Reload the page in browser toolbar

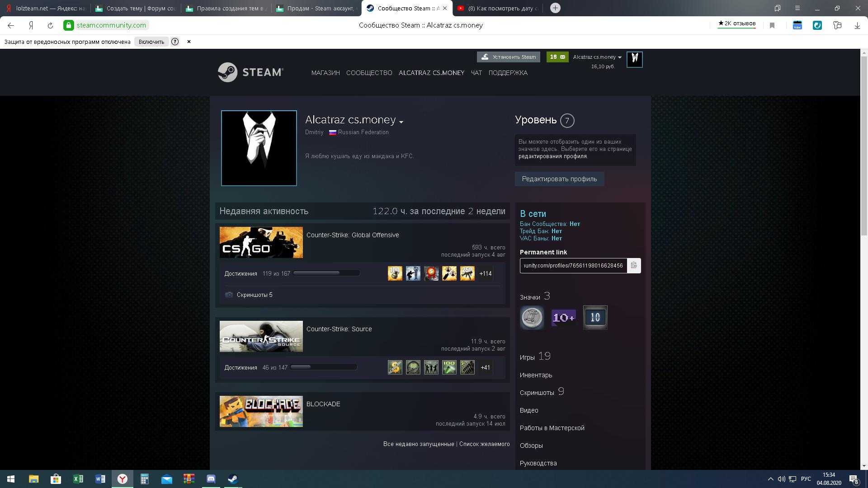[50, 25]
